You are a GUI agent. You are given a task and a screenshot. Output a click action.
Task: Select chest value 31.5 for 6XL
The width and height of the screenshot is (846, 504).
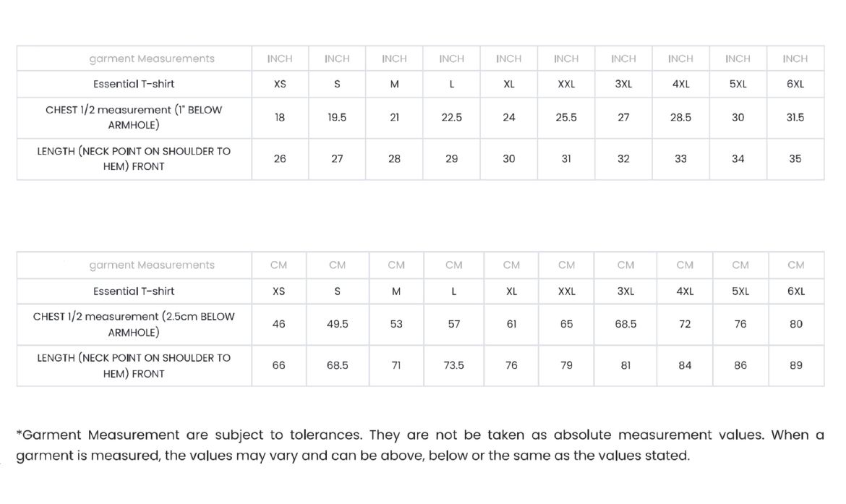pos(795,118)
